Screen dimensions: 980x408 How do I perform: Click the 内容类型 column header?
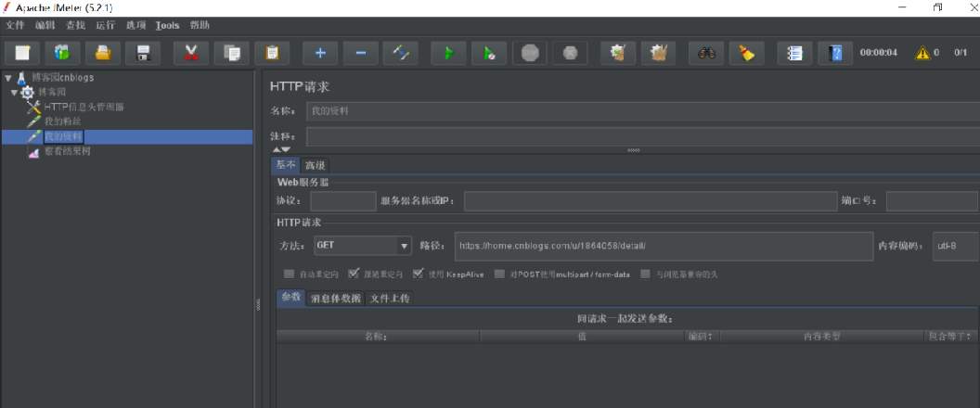[x=821, y=337]
